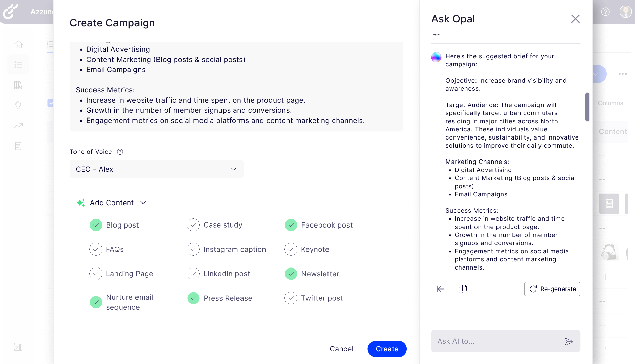Collapse the Add Content section

(143, 202)
